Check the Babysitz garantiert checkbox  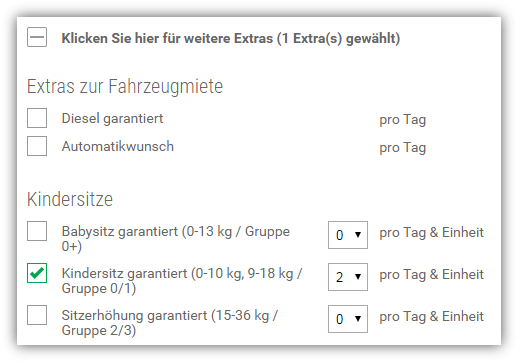coord(37,231)
